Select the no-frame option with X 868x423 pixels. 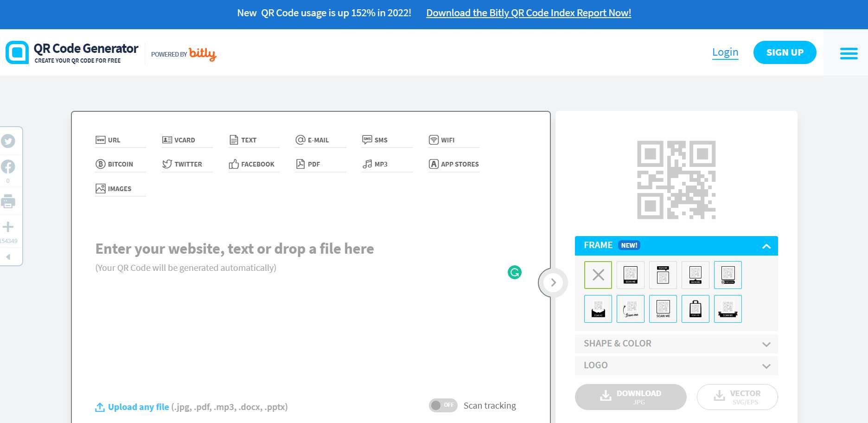point(598,275)
